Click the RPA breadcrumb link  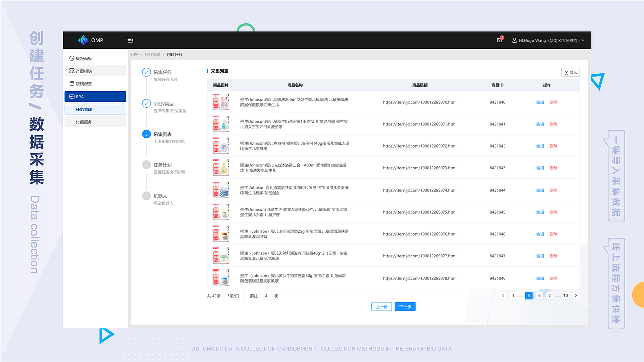click(135, 54)
